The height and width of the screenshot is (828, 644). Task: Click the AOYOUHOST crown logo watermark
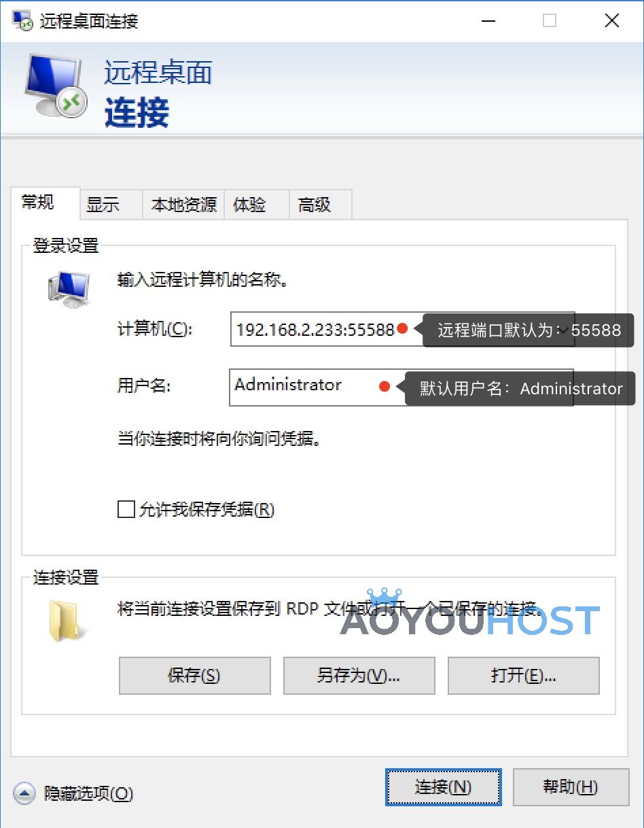(470, 613)
